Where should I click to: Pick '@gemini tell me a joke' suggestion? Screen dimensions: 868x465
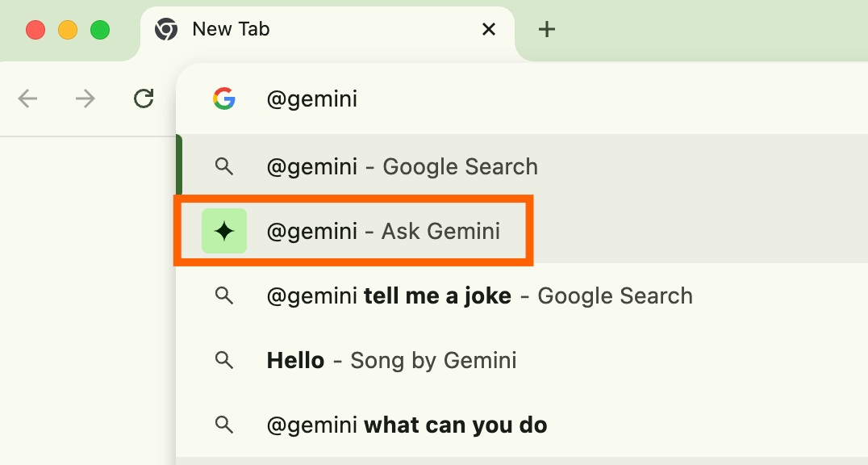[479, 295]
